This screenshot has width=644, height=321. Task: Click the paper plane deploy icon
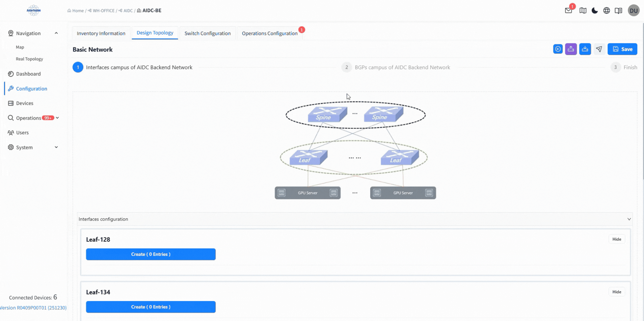pos(599,49)
